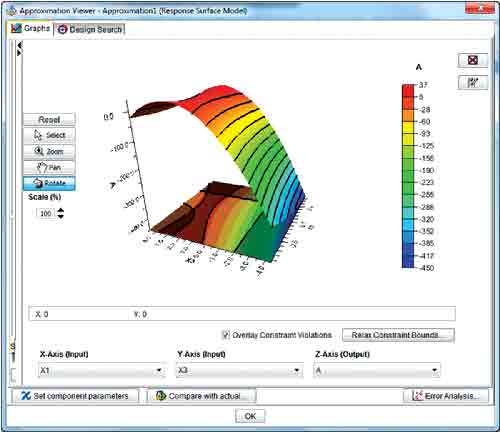Decrease scale percent with down arrow

pos(60,216)
